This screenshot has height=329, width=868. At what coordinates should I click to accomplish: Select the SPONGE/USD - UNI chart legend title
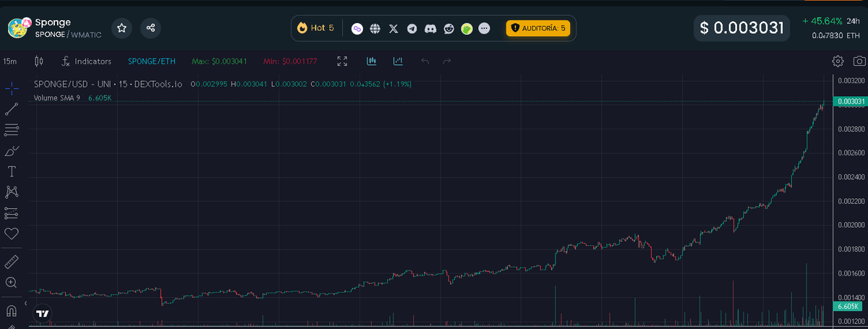(110, 85)
